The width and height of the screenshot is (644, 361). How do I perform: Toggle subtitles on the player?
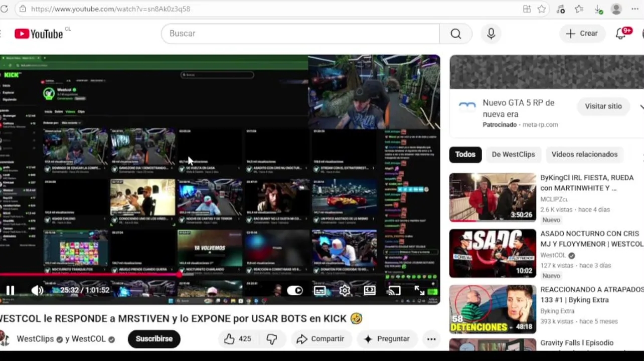click(320, 290)
